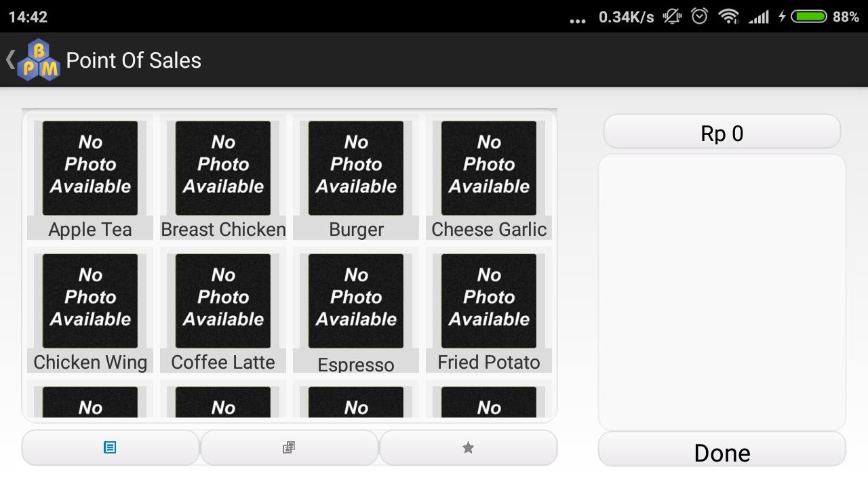Tap the battery indicator in status bar
This screenshot has width=868, height=488.
tap(808, 16)
